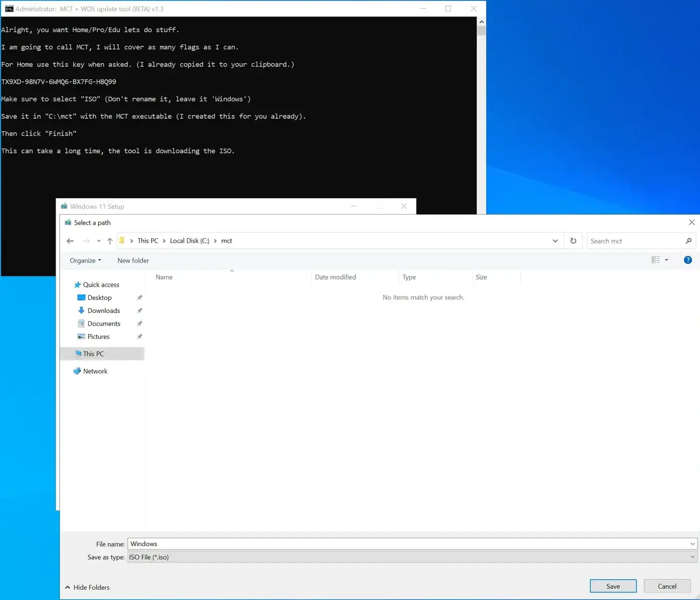
Task: Open recent locations dropdown arrow
Action: point(99,241)
